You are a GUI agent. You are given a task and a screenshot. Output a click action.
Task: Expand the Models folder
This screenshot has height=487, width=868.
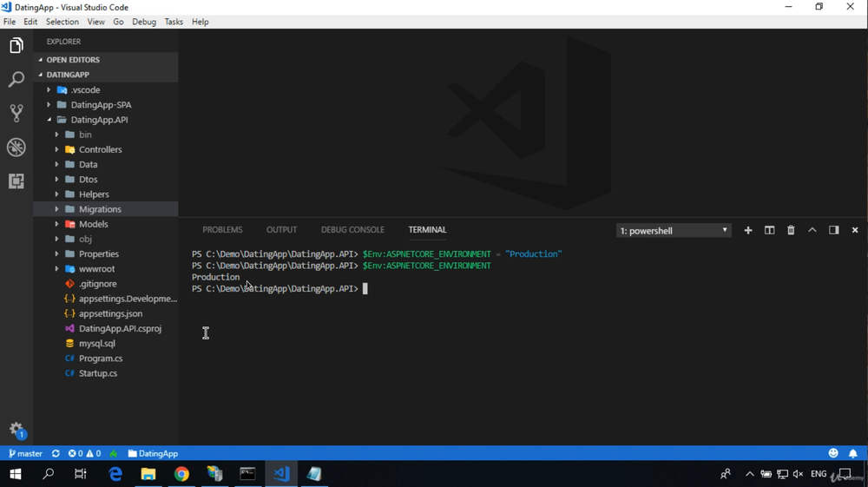(93, 224)
